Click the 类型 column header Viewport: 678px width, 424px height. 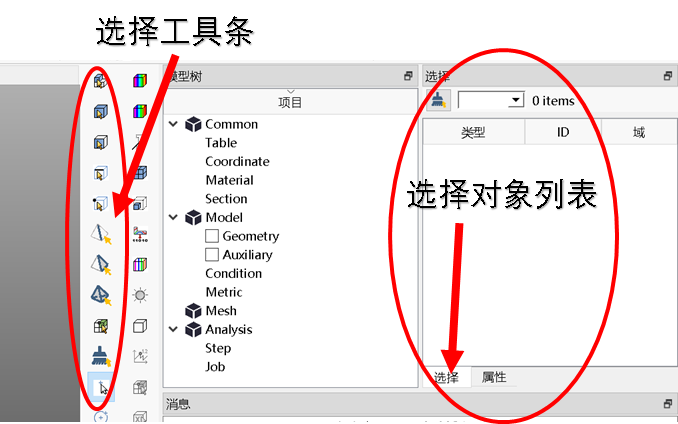click(x=472, y=132)
